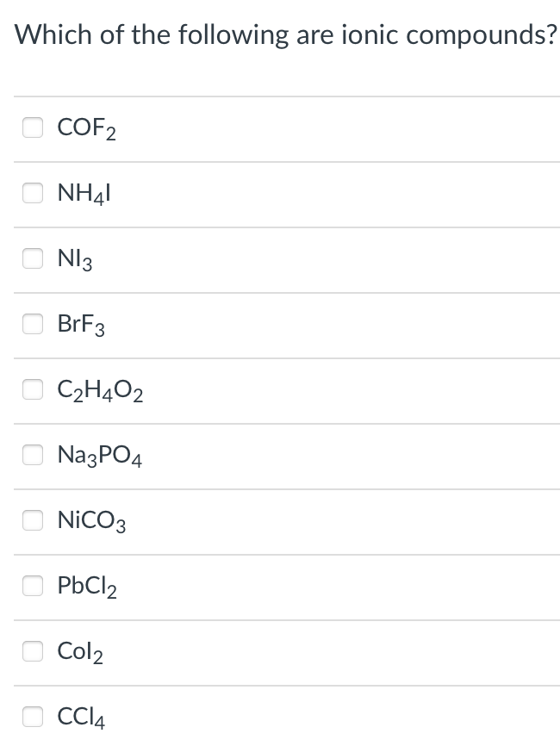Check the COF2 checkbox
The height and width of the screenshot is (746, 560).
point(32,127)
